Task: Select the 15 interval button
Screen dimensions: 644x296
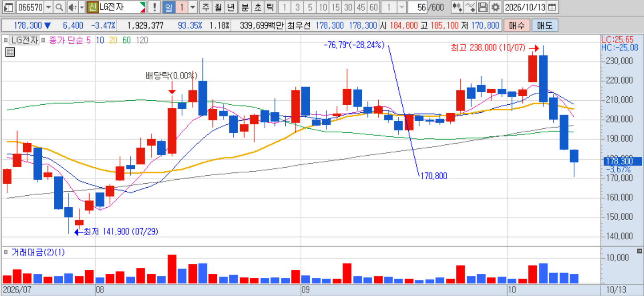Action: (336, 7)
